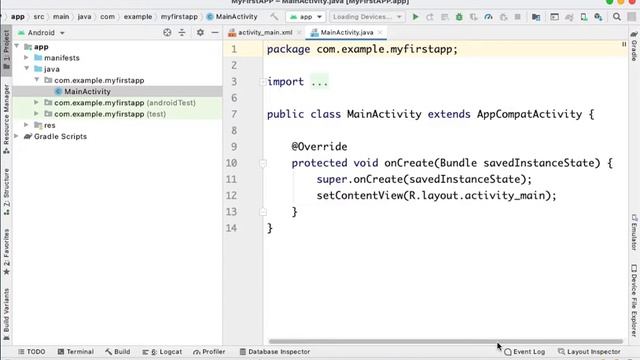The width and height of the screenshot is (640, 360).
Task: Open the Layout Inspector
Action: 589,351
